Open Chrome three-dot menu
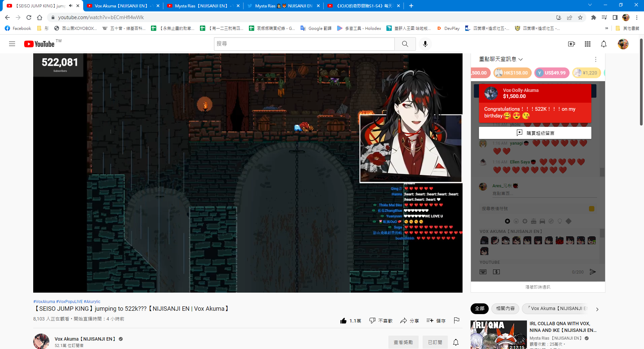This screenshot has width=644, height=349. tap(637, 17)
